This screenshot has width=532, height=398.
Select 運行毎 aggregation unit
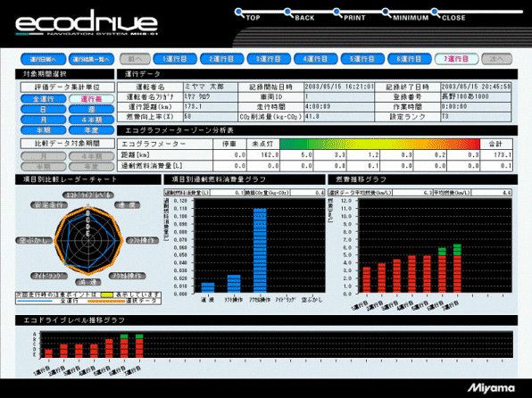point(92,99)
